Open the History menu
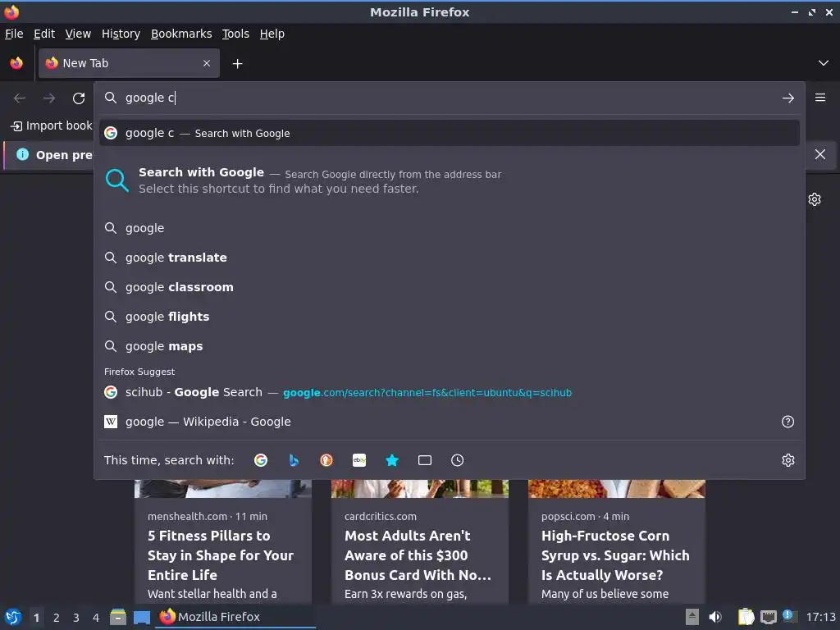The image size is (840, 630). tap(121, 34)
